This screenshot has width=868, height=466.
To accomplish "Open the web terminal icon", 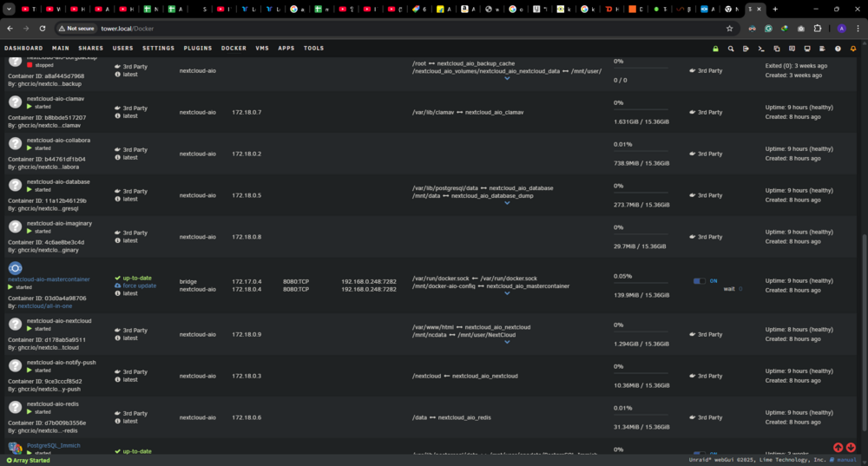I will [761, 49].
